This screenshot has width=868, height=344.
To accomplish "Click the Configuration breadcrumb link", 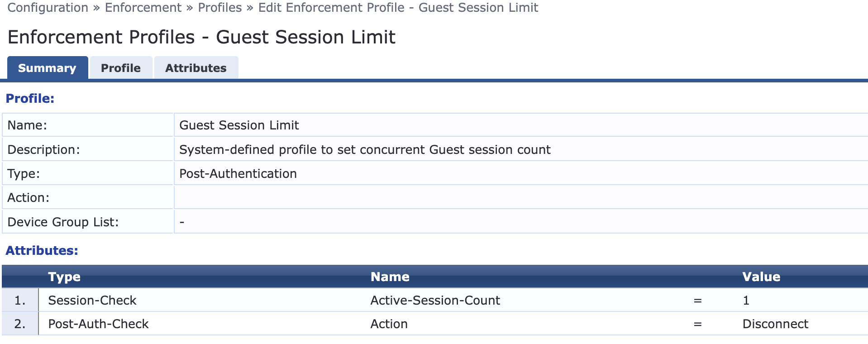I will click(48, 8).
